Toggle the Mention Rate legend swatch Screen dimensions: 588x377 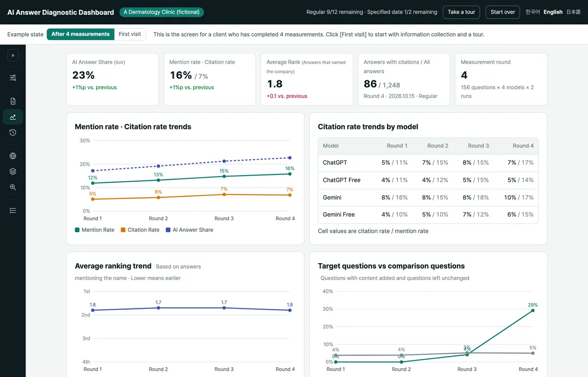coord(77,230)
